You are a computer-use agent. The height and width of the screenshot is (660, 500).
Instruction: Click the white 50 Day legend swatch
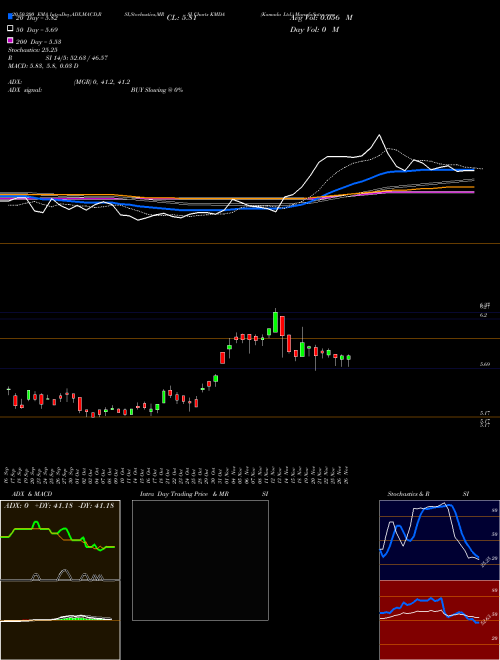pyautogui.click(x=11, y=29)
